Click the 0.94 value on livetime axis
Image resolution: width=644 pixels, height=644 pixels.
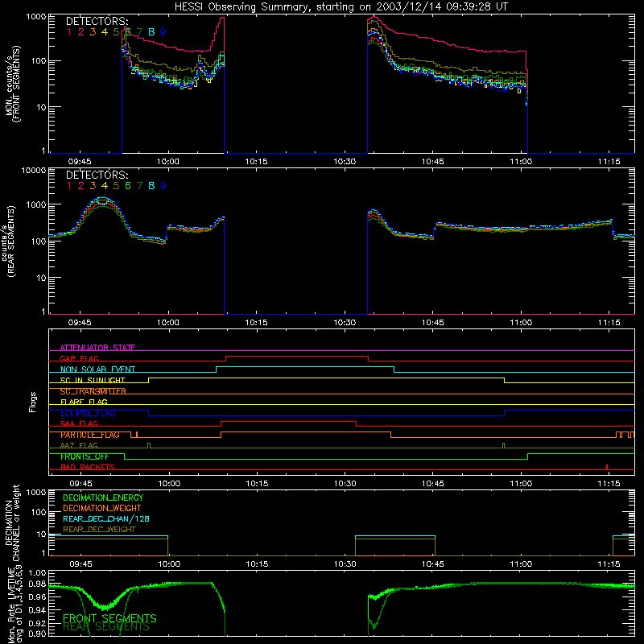point(37,610)
